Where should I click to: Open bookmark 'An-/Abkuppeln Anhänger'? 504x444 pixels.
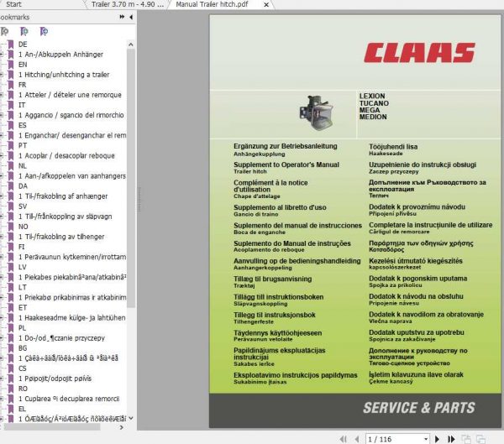point(60,55)
